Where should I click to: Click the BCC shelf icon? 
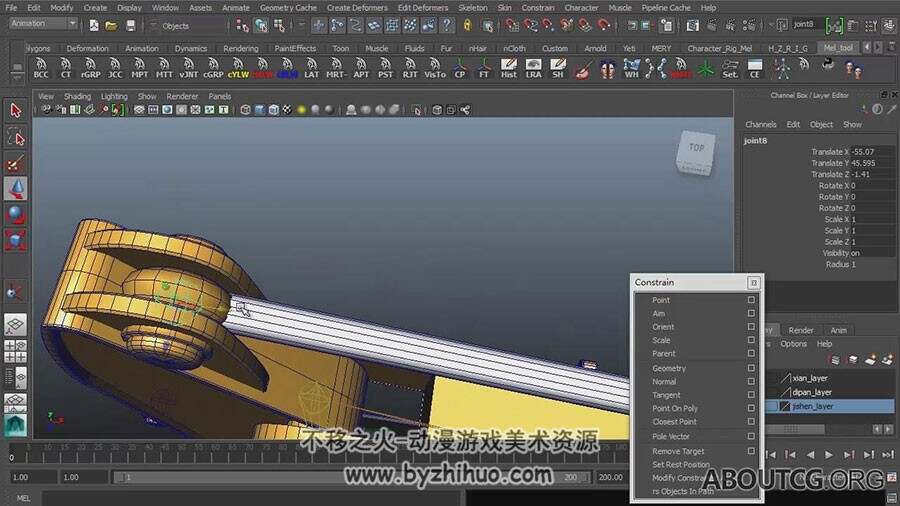pos(41,68)
